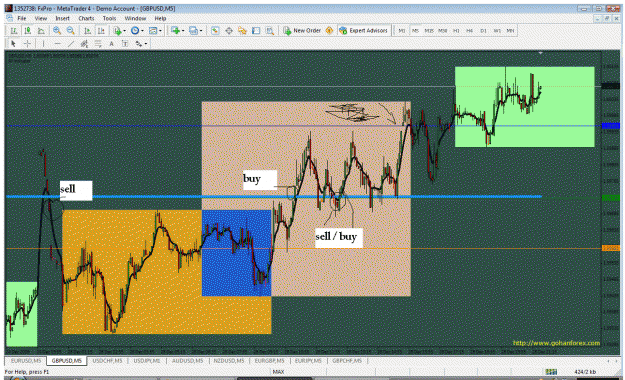
Task: Switch to the NZDUSD,M5 chart tab
Action: [229, 361]
